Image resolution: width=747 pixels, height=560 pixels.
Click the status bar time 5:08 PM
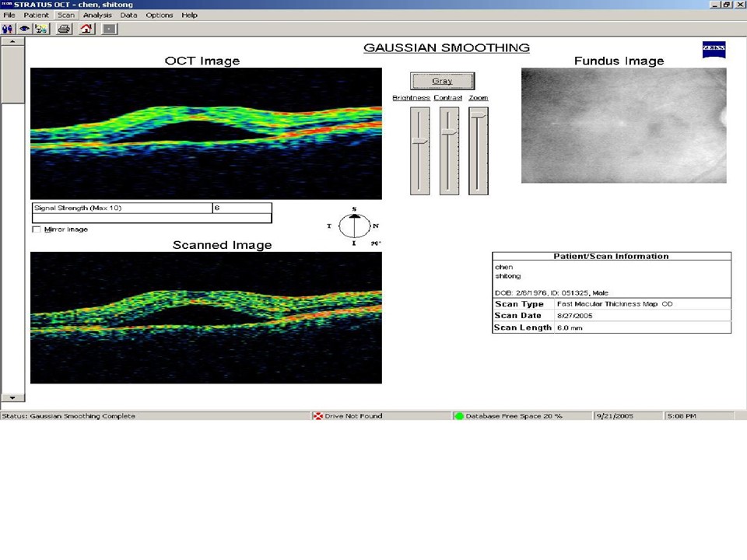click(x=682, y=416)
